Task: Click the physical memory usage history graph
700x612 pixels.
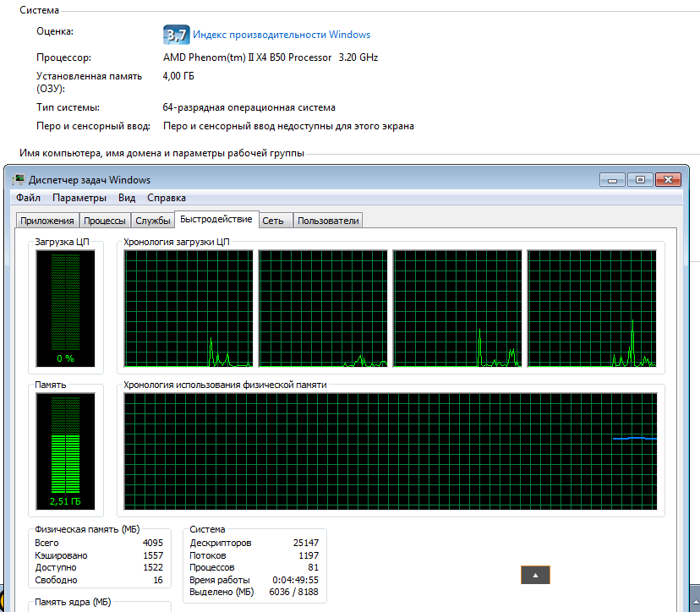Action: click(x=391, y=451)
